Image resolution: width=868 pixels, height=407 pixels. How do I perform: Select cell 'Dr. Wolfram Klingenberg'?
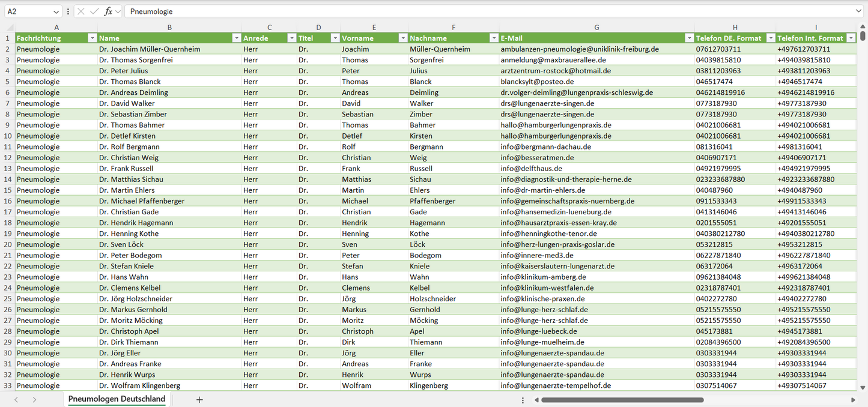169,385
